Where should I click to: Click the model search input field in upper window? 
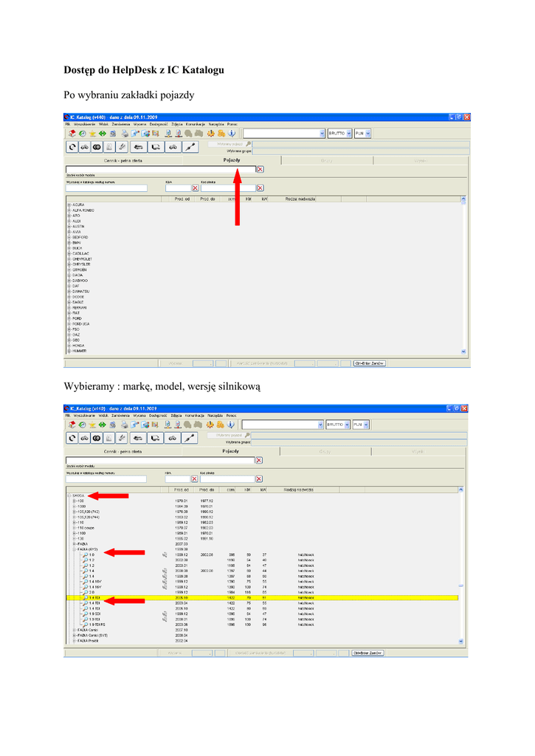(x=160, y=169)
